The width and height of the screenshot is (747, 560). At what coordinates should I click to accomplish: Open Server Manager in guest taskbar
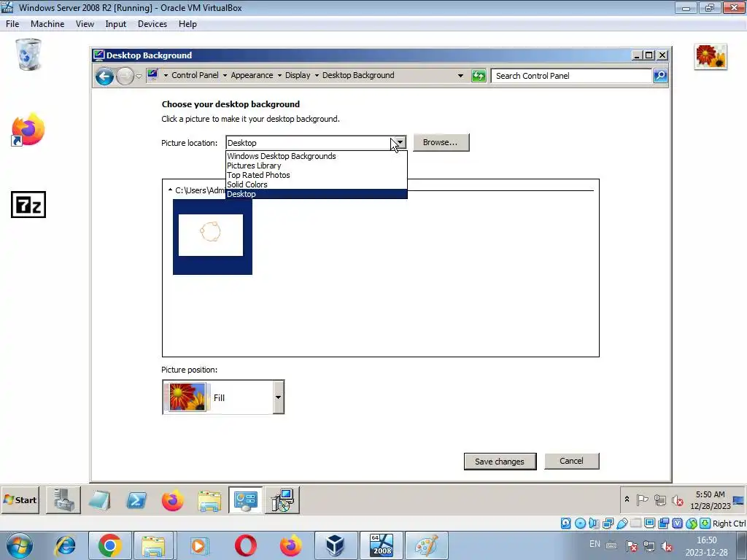63,500
